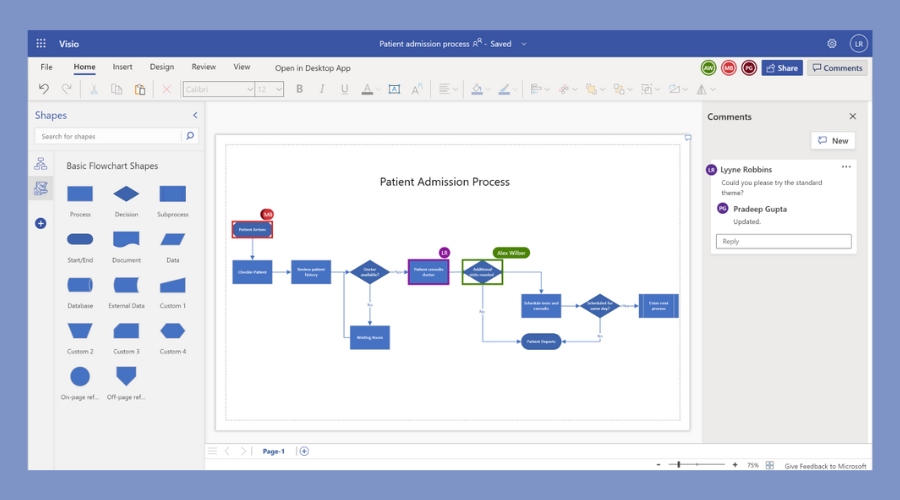Open the comment thread more options
Viewport: 900px width, 500px height.
[x=846, y=167]
